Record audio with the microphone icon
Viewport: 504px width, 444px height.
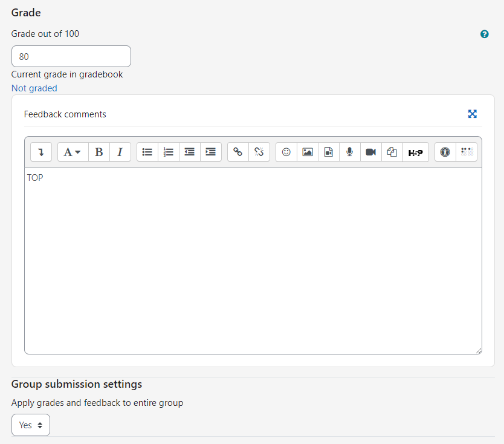pos(350,152)
